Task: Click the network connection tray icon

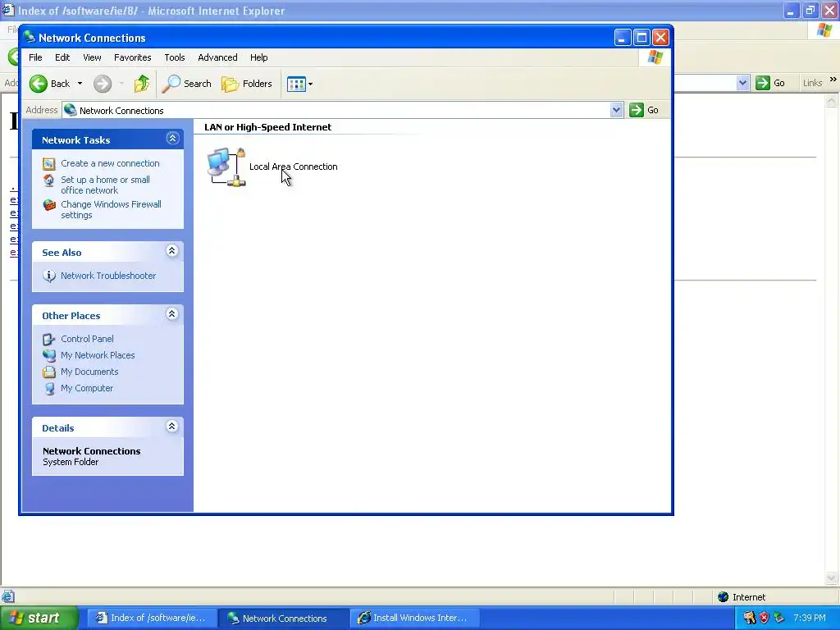Action: 778,619
